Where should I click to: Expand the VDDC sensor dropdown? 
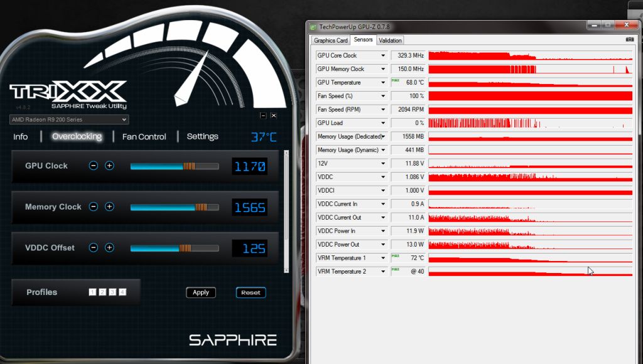coord(383,177)
